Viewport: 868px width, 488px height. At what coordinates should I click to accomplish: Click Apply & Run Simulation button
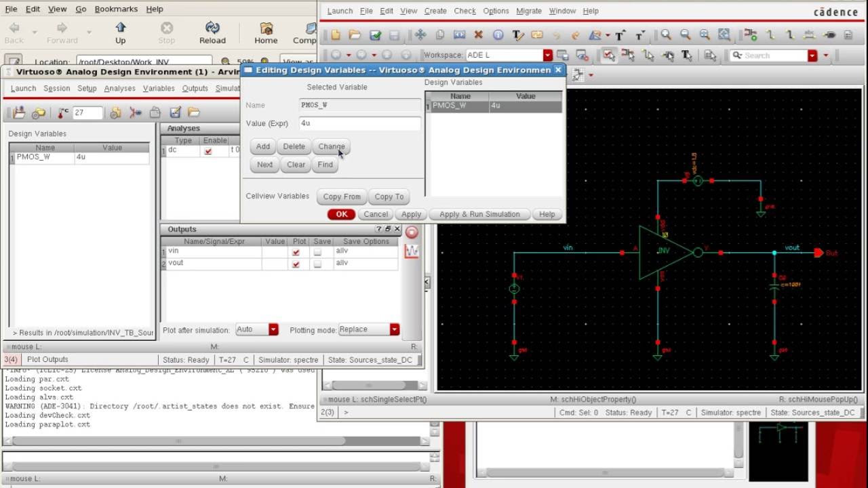click(x=479, y=214)
